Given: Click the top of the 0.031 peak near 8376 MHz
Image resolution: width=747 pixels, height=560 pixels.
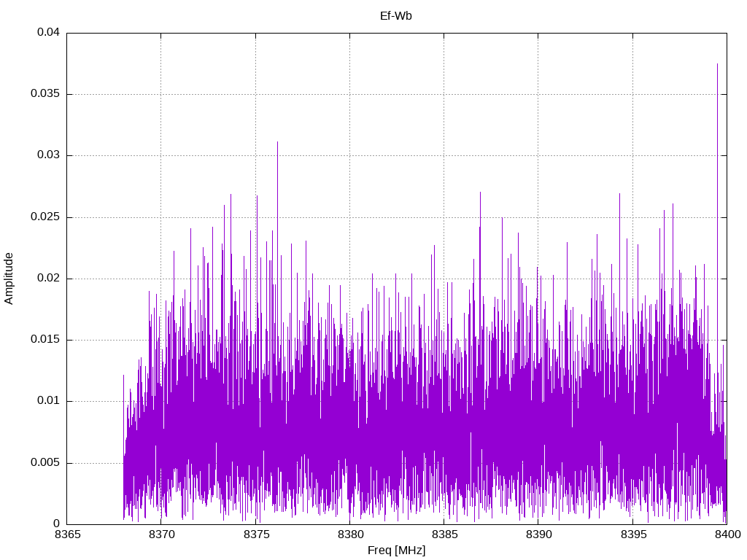Looking at the screenshot, I should (277, 142).
